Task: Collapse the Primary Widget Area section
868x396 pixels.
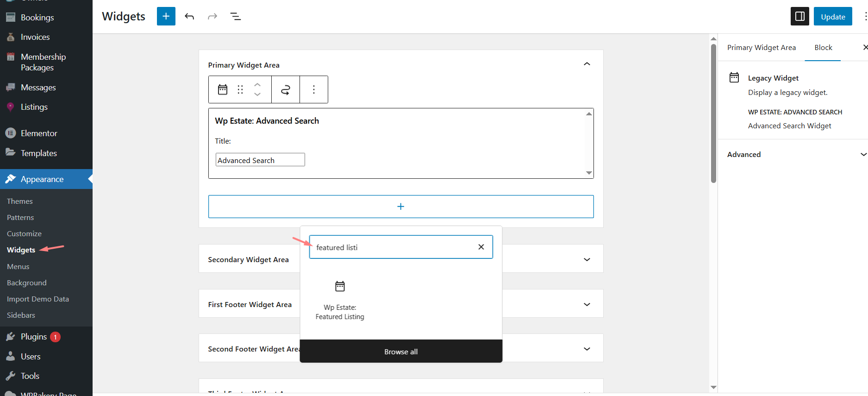Action: click(x=587, y=64)
